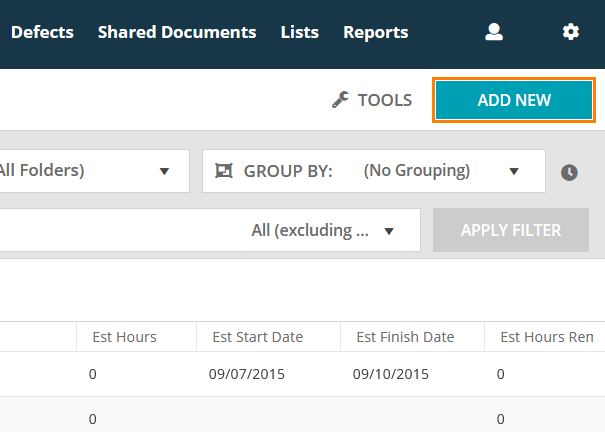Click the 09/07/2015 start date cell
Image resolution: width=605 pixels, height=432 pixels.
pos(247,375)
